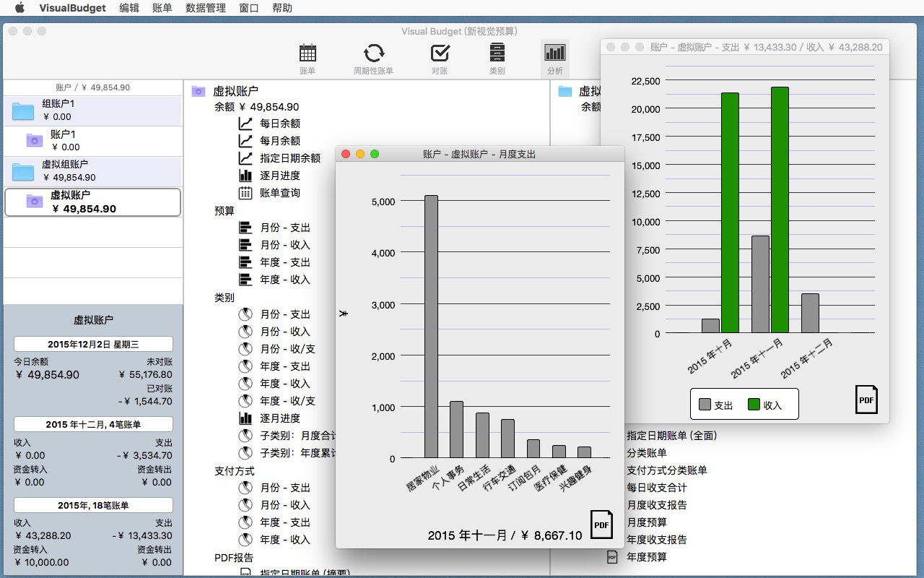Open 年度预算 PDF report icon
Image resolution: width=924 pixels, height=578 pixels.
611,557
